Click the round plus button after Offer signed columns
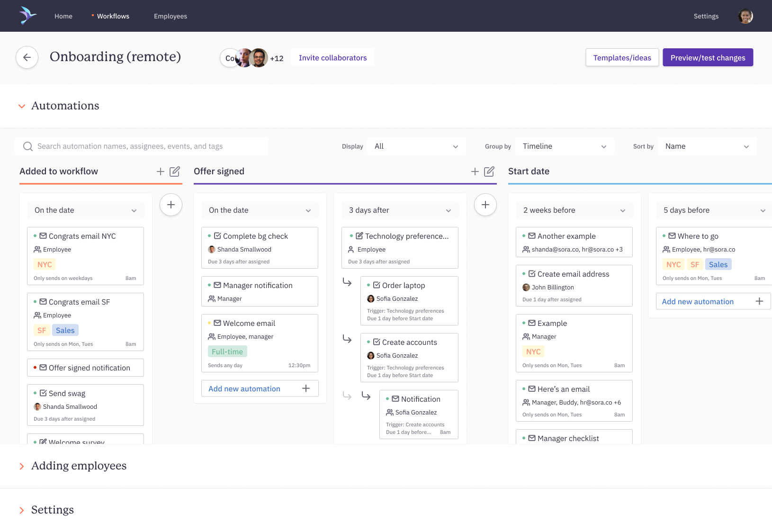The height and width of the screenshot is (532, 772). point(485,205)
